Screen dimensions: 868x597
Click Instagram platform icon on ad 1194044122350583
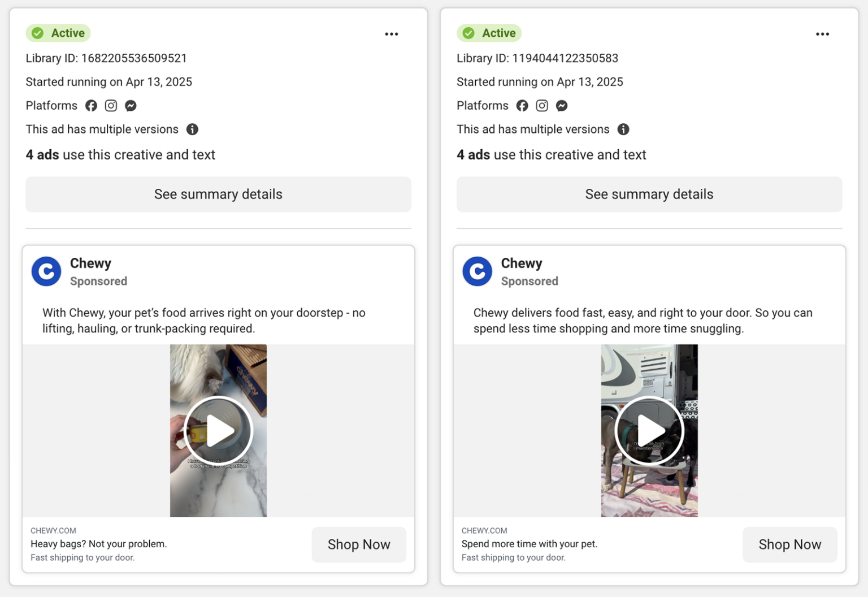(x=542, y=106)
